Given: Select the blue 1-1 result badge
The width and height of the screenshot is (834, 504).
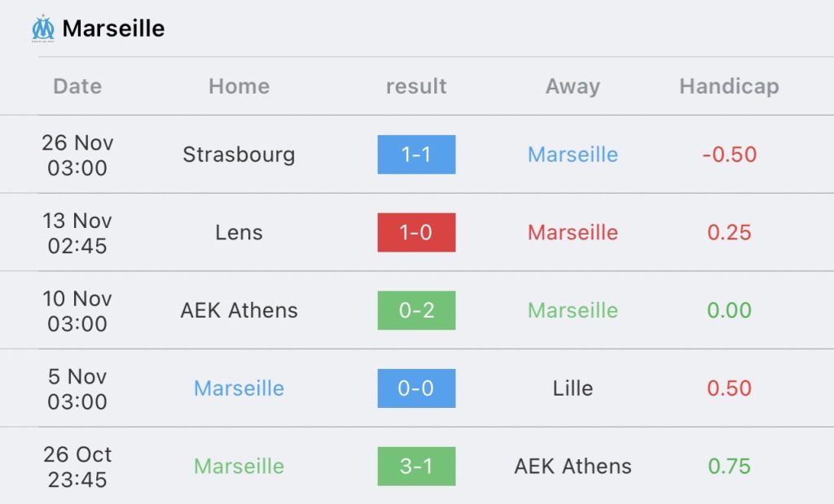Looking at the screenshot, I should (416, 154).
